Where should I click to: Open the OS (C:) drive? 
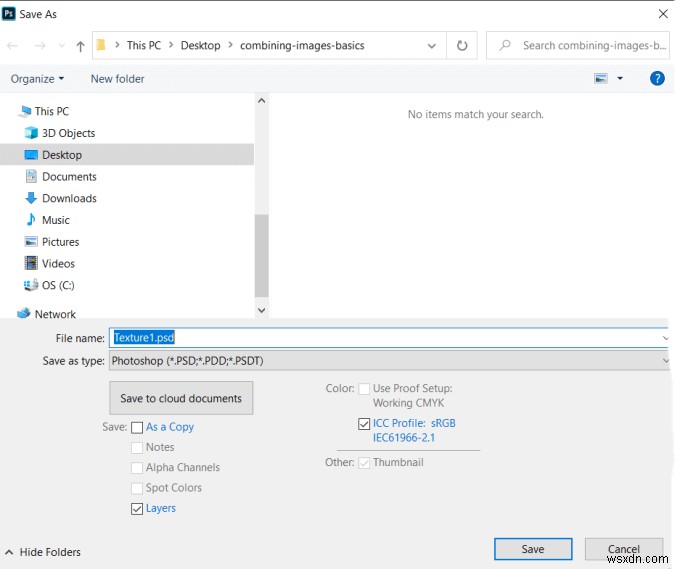(58, 285)
